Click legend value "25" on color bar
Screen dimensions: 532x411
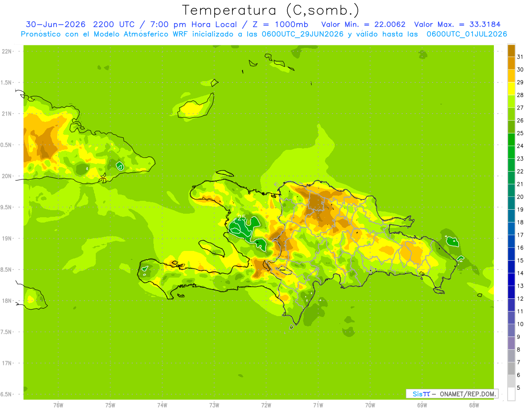(520, 133)
